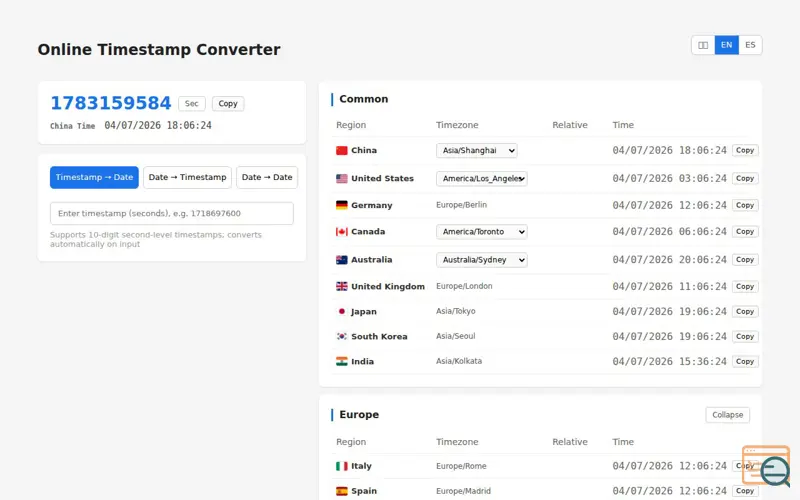Click the South Korea flag icon
Image resolution: width=800 pixels, height=500 pixels.
point(341,336)
